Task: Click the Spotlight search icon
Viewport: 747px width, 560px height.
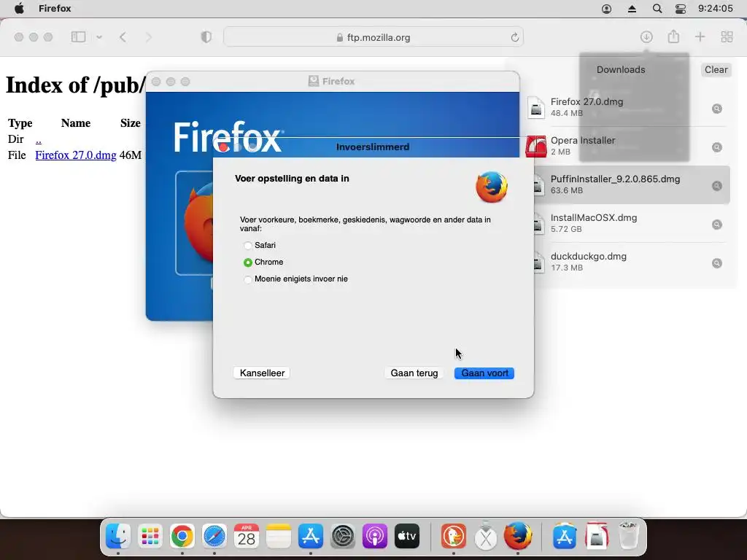Action: coord(657,9)
